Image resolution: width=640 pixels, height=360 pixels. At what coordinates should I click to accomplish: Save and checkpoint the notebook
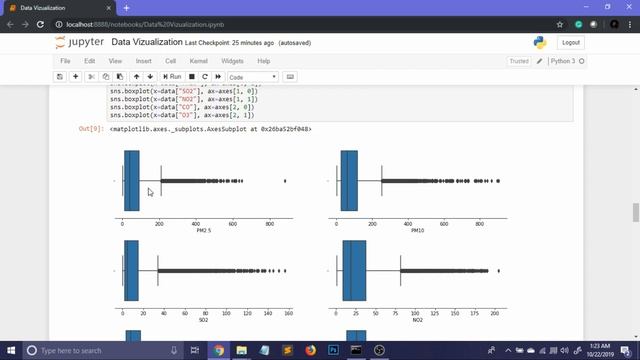60,77
